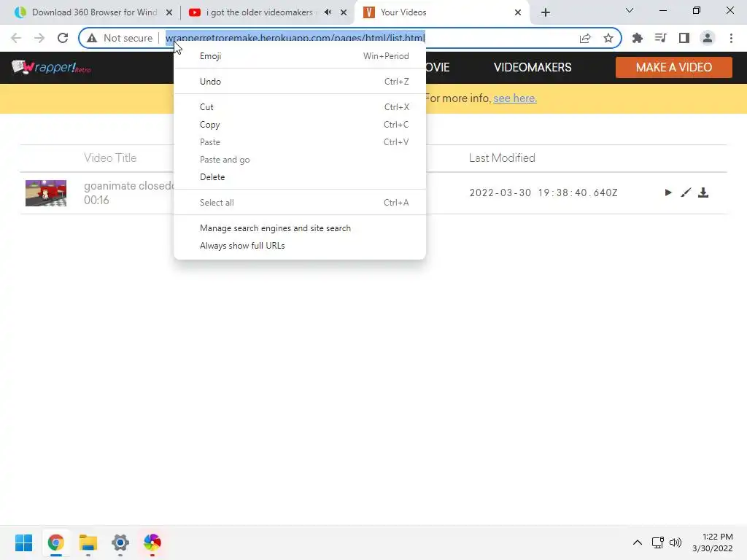The height and width of the screenshot is (560, 747).
Task: Click Paste in the context menu
Action: pos(300,142)
